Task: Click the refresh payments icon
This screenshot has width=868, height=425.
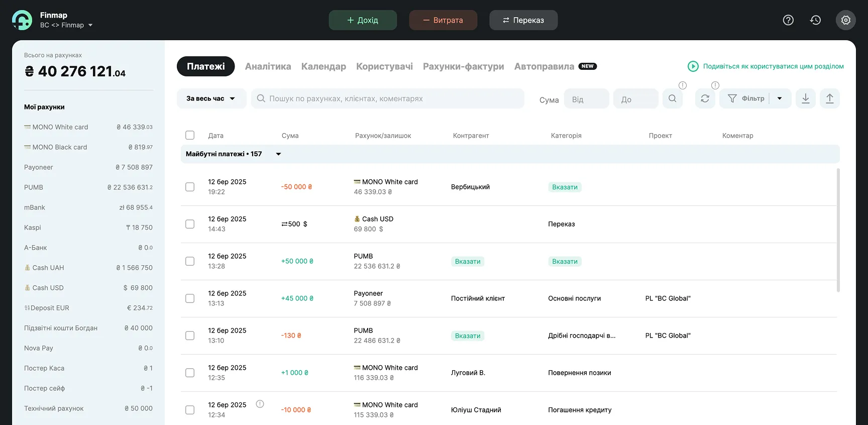Action: click(x=705, y=98)
